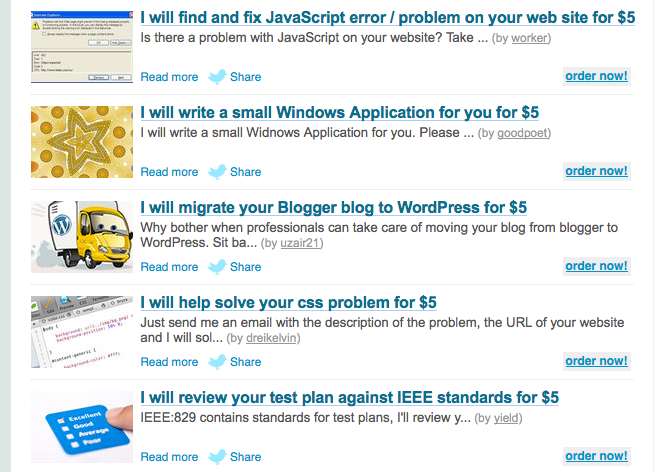The image size is (661, 472).
Task: Click Twitter bird icon beside JavaScript listing Share
Action: click(217, 76)
